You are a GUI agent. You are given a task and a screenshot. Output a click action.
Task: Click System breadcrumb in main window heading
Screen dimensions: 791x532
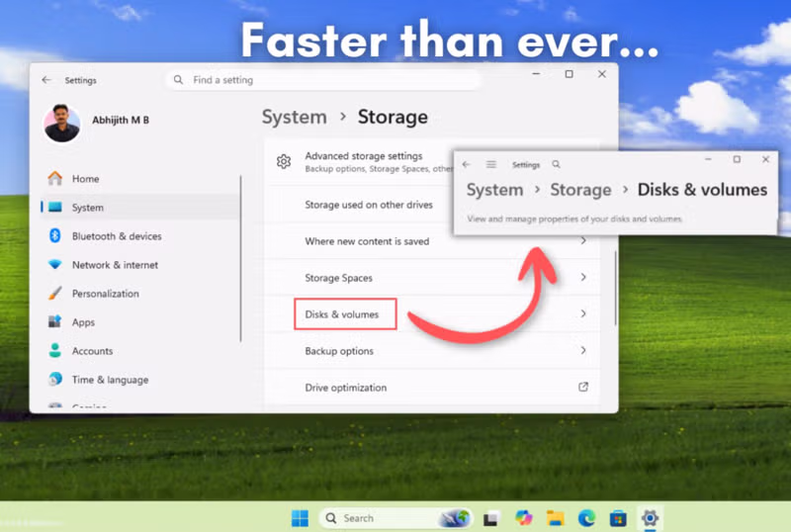point(294,117)
